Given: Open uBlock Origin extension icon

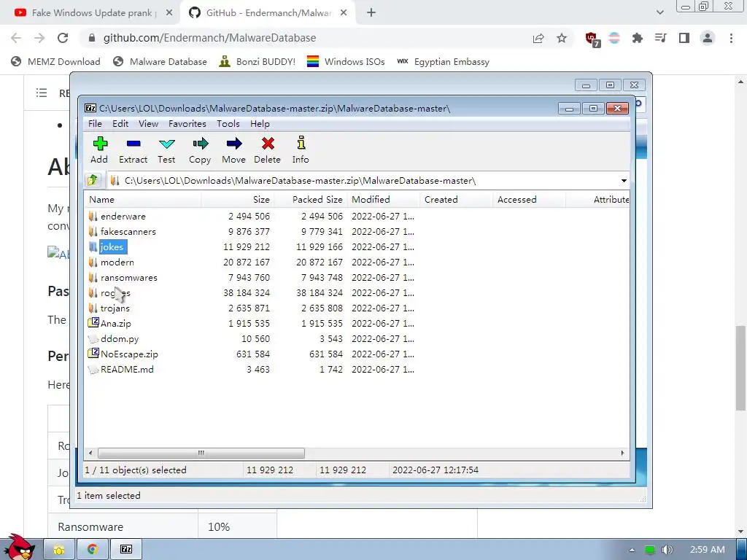Looking at the screenshot, I should click(x=592, y=39).
